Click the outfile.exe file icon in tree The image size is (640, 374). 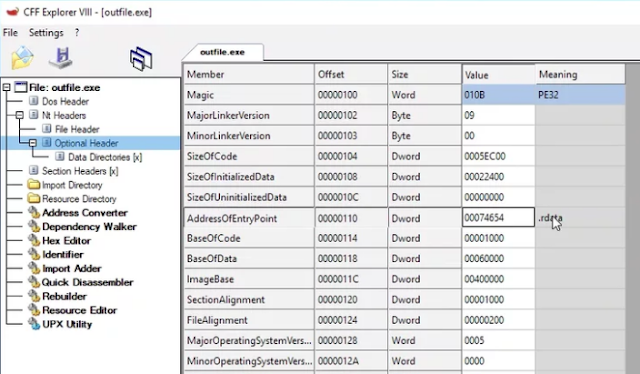click(x=21, y=87)
